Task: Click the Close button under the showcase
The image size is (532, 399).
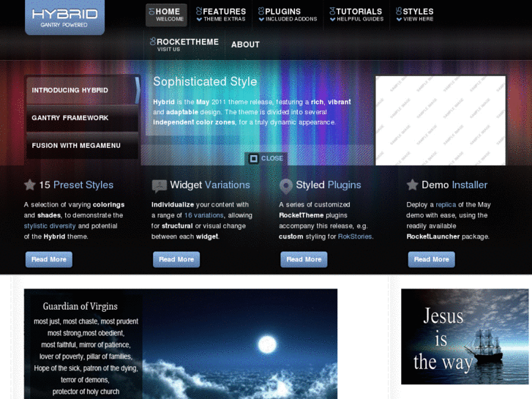Action: point(266,159)
